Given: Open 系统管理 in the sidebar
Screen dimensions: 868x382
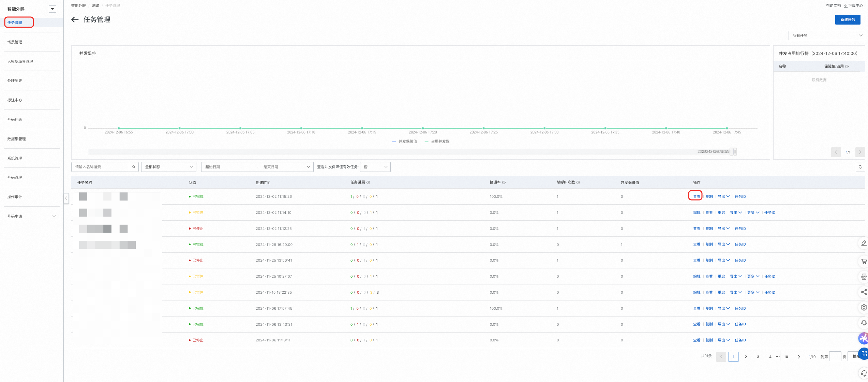Looking at the screenshot, I should pos(15,158).
